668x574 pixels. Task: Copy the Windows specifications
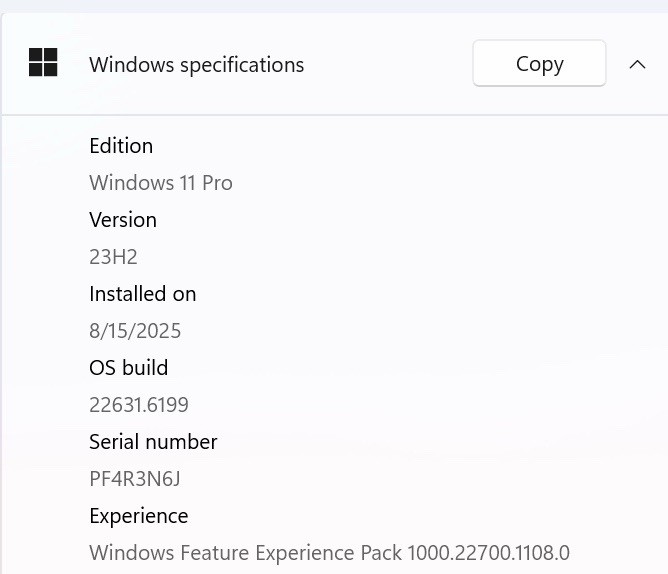539,63
